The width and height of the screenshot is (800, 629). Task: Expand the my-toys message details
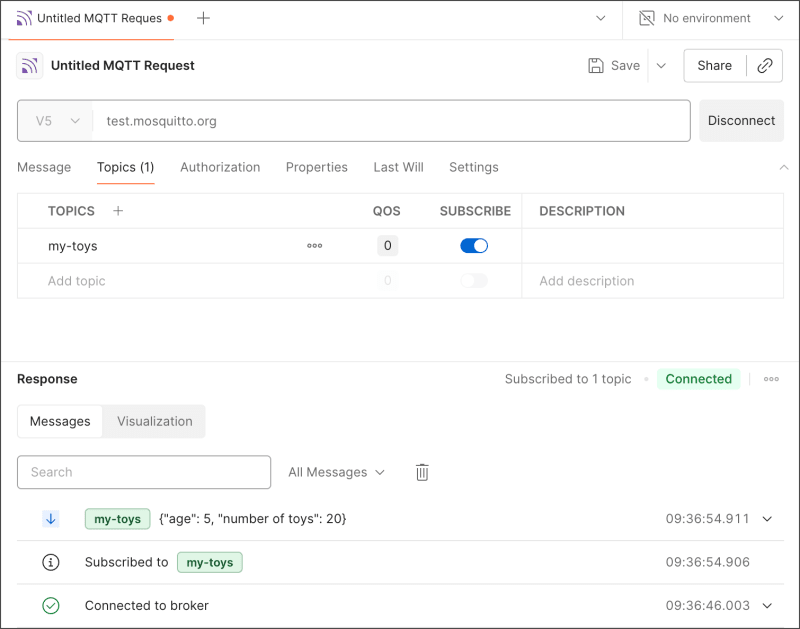click(x=766, y=518)
